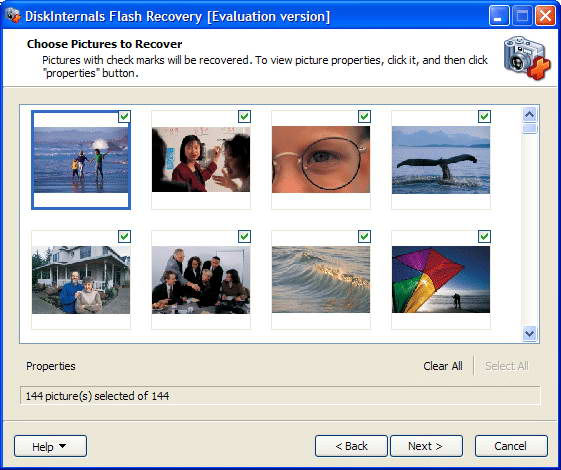Proceed with the Next button

pos(426,446)
